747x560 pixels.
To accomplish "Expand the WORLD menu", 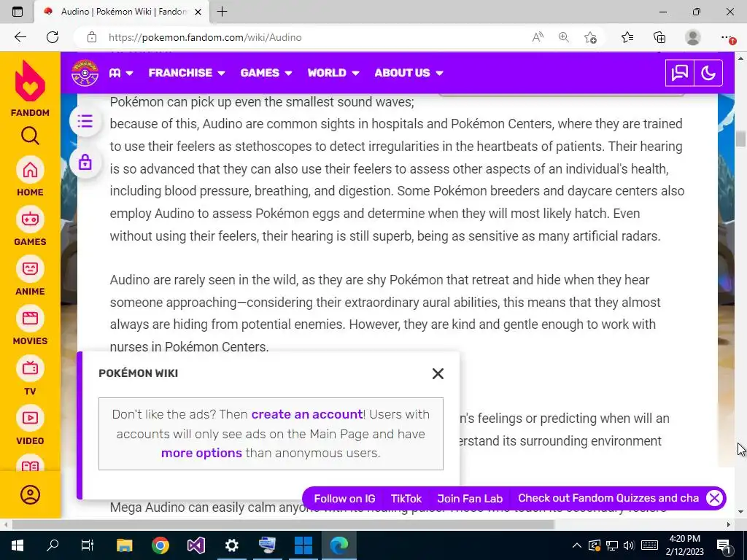I will 333,73.
